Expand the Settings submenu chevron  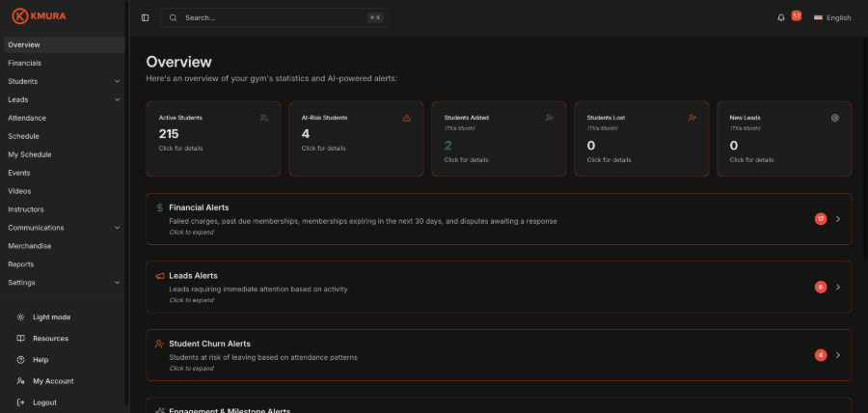(117, 283)
